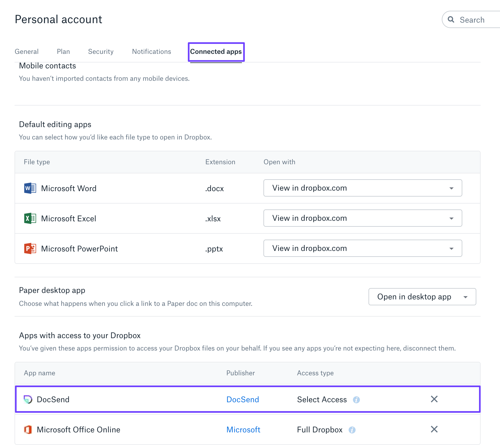Screen dimensions: 500x448
Task: Click the Microsoft Excel row label
Action: pyautogui.click(x=68, y=218)
